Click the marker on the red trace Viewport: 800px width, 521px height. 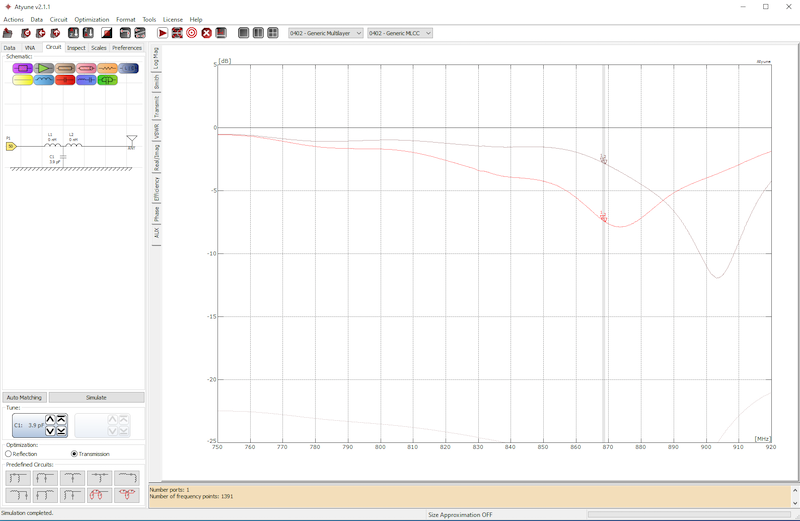(603, 217)
